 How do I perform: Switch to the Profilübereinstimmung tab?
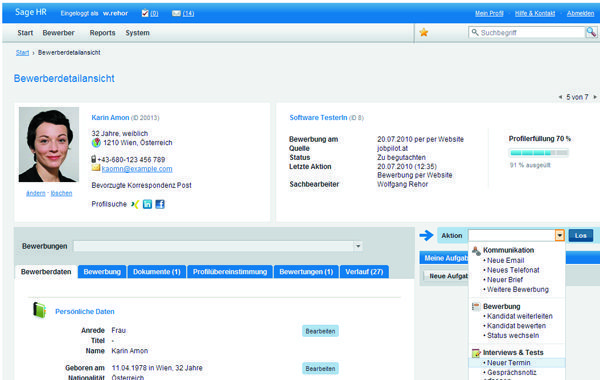pos(230,272)
